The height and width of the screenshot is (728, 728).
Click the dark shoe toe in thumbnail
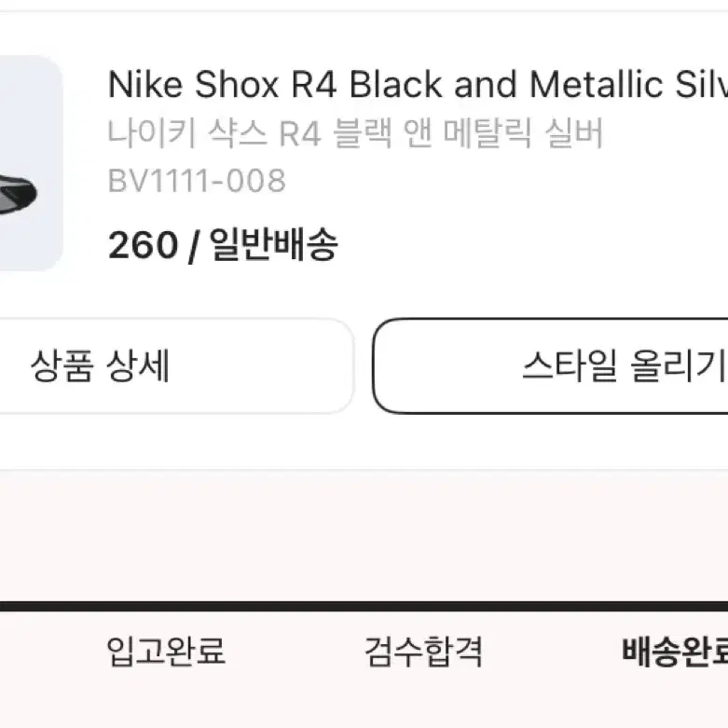pyautogui.click(x=19, y=195)
